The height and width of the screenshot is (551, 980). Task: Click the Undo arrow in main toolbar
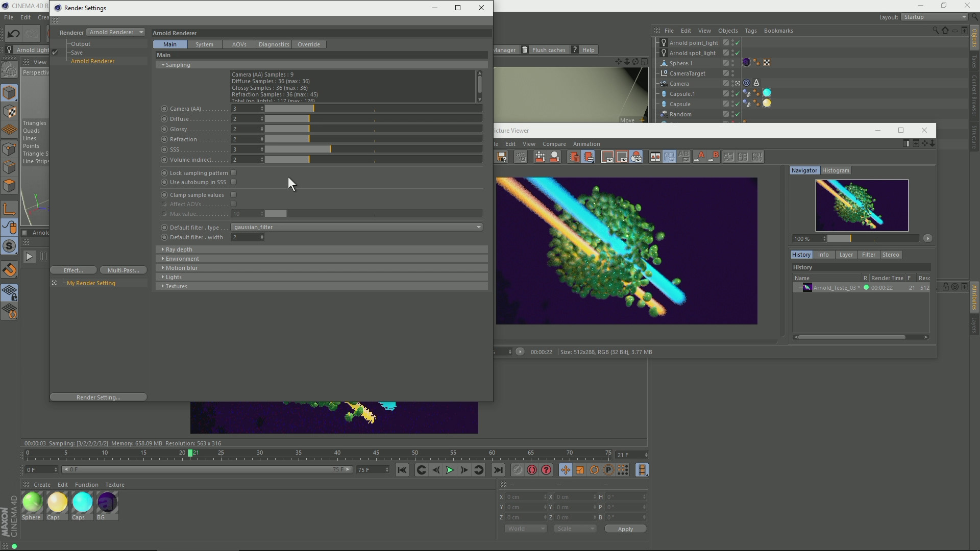point(13,34)
